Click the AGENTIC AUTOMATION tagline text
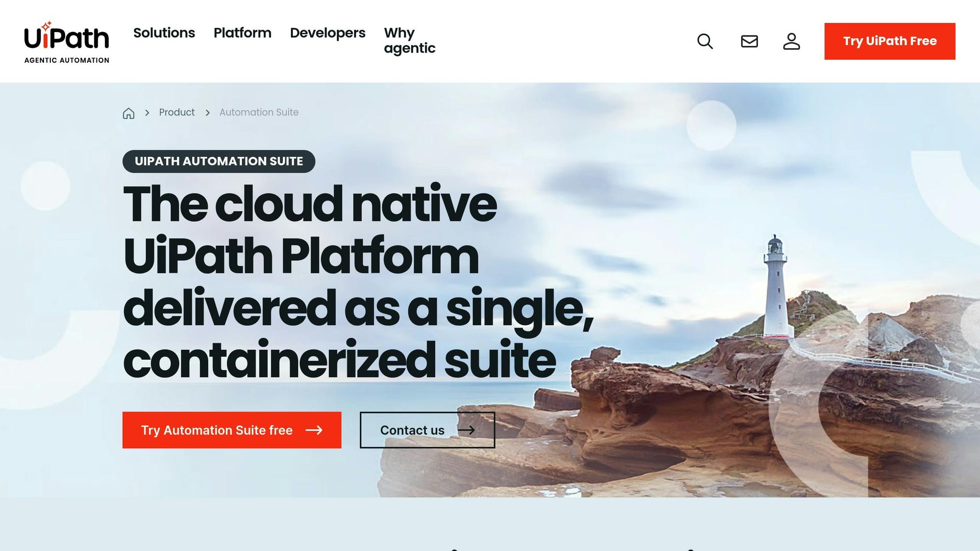The image size is (980, 551). point(66,60)
